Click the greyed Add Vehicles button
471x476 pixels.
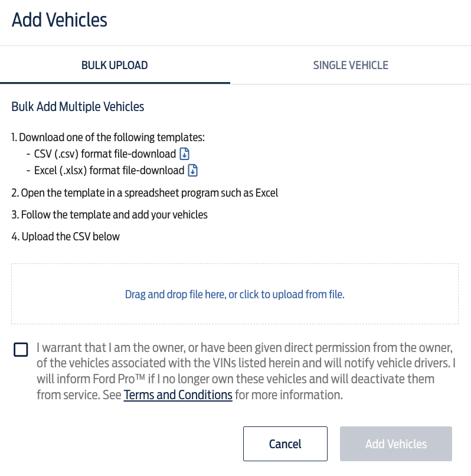pos(396,444)
